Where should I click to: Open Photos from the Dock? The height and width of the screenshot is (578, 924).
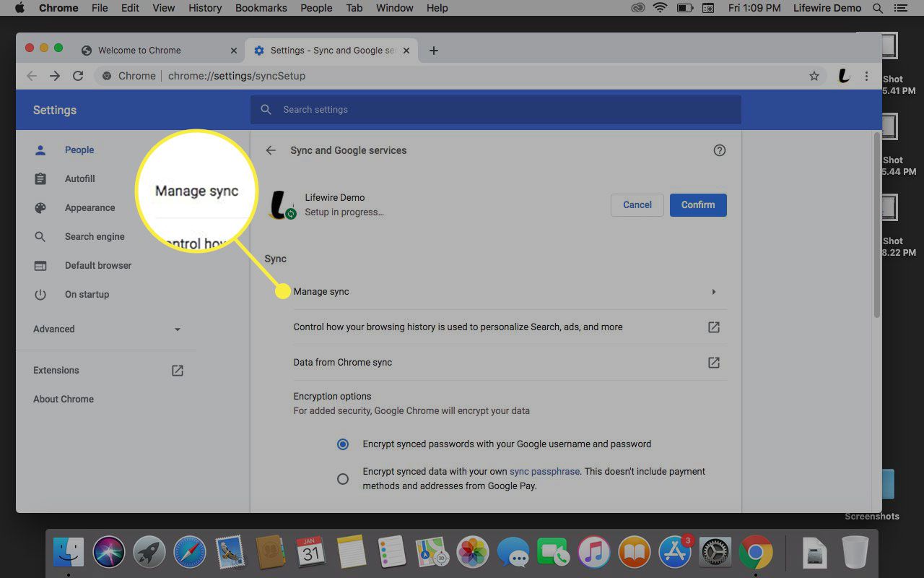pyautogui.click(x=473, y=553)
